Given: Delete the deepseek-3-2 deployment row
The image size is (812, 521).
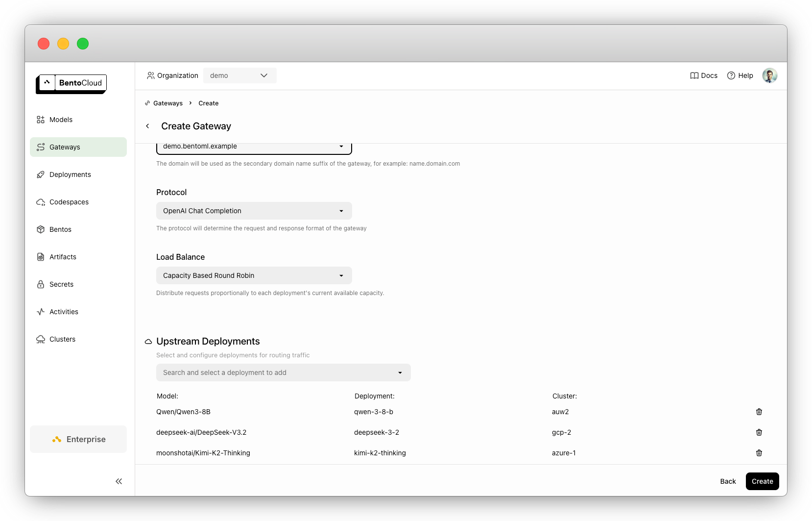Looking at the screenshot, I should click(759, 432).
